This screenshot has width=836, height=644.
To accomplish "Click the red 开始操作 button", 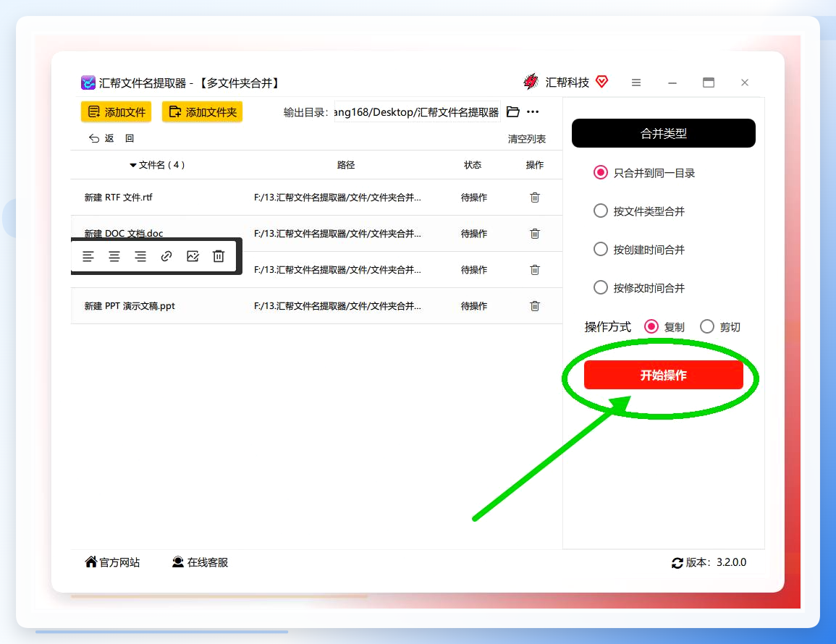I will [663, 375].
